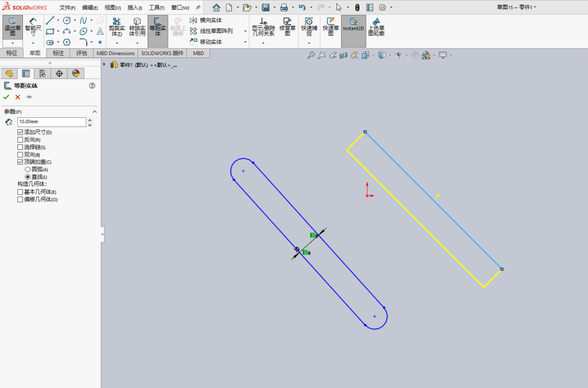Open the Line tool dropdown arrow
Screen dimensions: 588x388
click(58, 21)
